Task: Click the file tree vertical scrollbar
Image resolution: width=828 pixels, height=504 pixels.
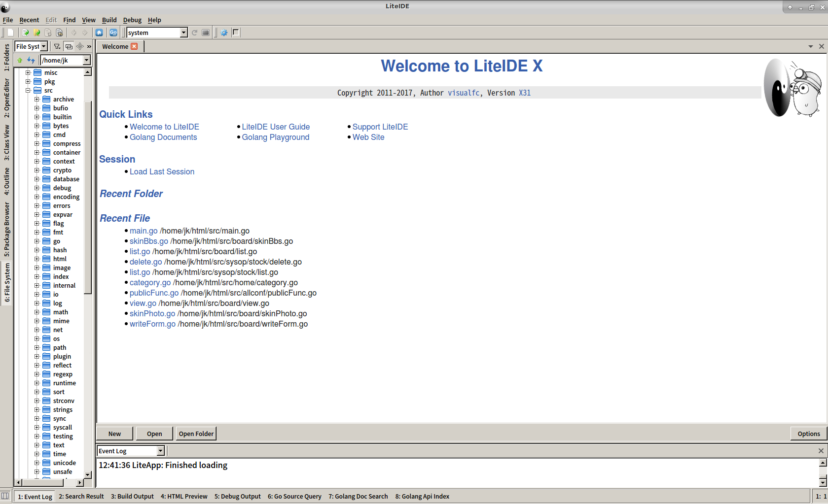Action: point(88,197)
